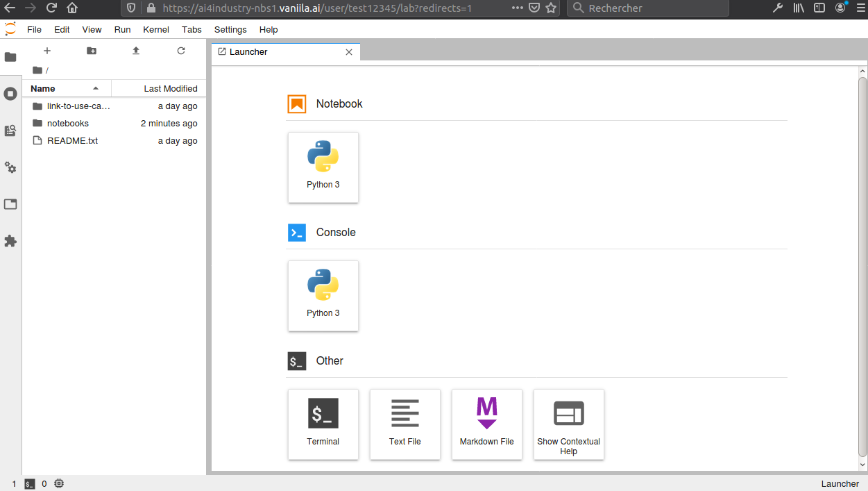
Task: Open the Running Terminals and Kernels sidebar
Action: [10, 94]
